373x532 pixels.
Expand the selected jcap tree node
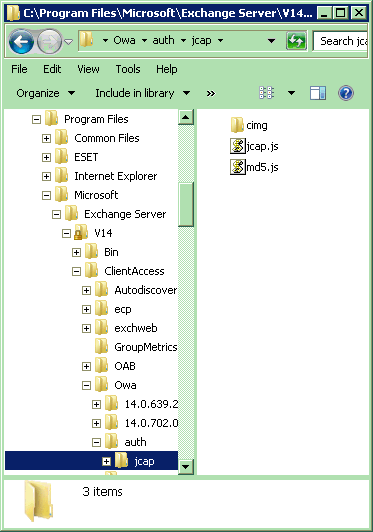click(106, 461)
